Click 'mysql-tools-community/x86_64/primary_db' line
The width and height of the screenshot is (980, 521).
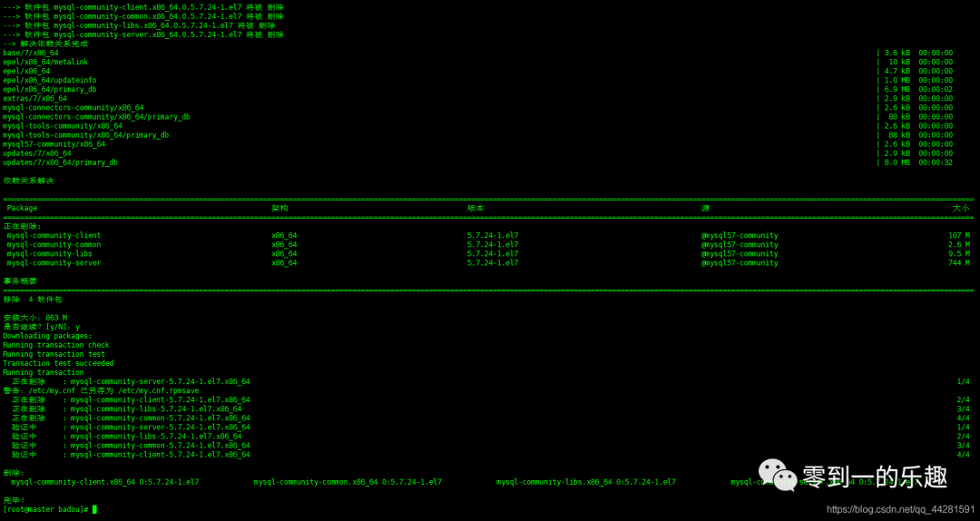point(85,135)
